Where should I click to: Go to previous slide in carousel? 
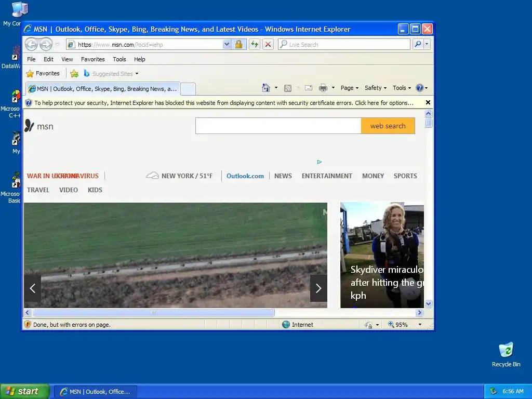[x=33, y=288]
